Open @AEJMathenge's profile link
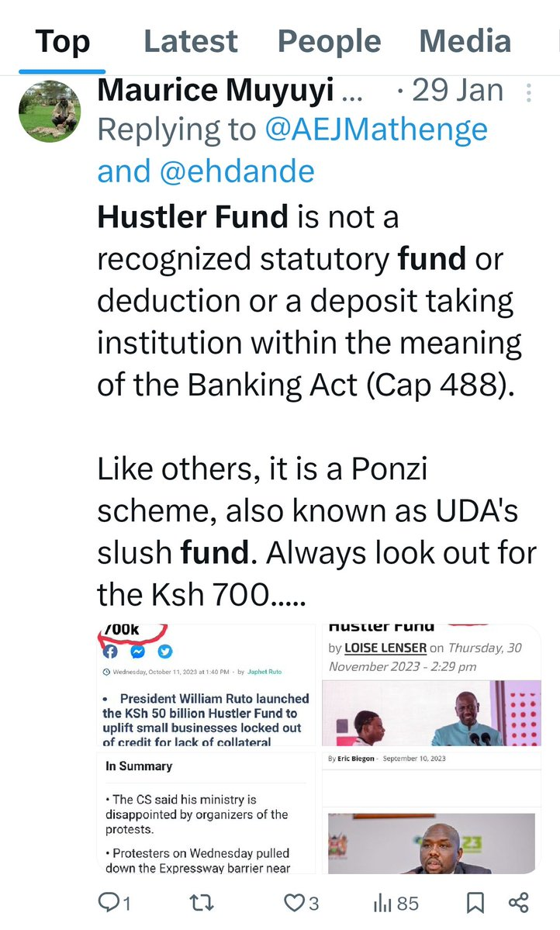 [376, 130]
